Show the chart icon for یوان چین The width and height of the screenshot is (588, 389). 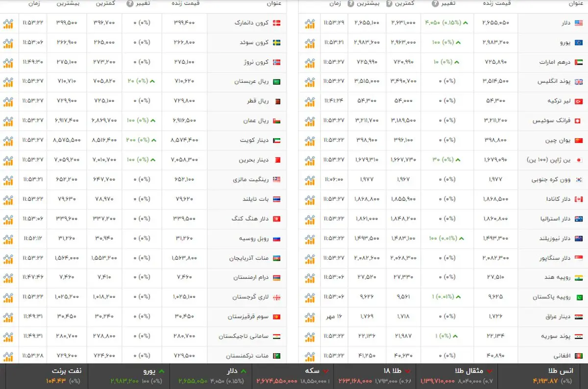(x=310, y=141)
